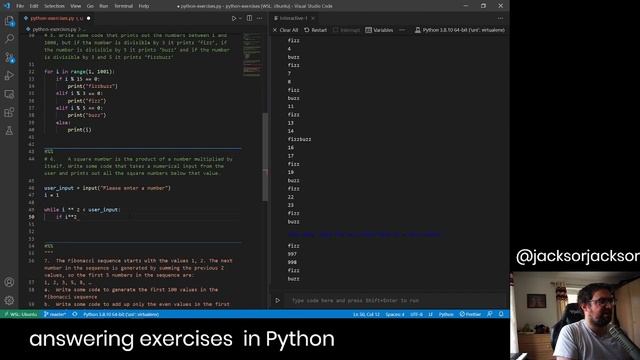640x360 pixels.
Task: Click the Interrupt kernel button
Action: [x=346, y=30]
